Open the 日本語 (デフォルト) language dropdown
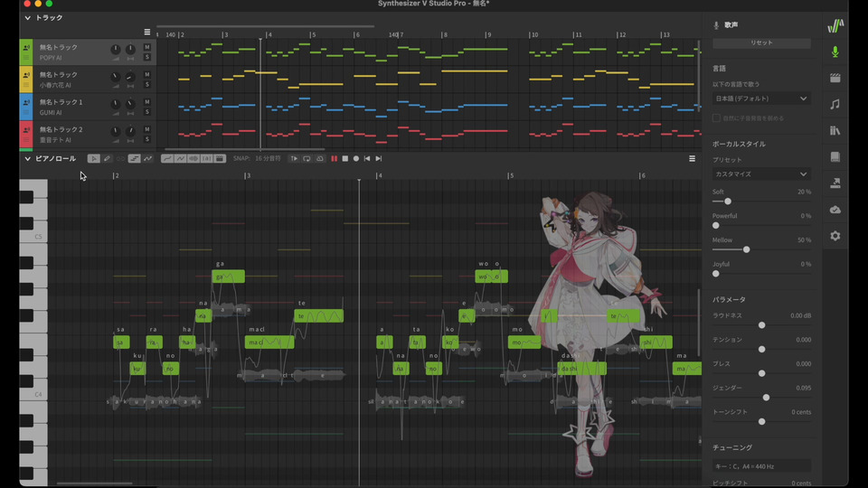The width and height of the screenshot is (868, 488). (x=761, y=99)
